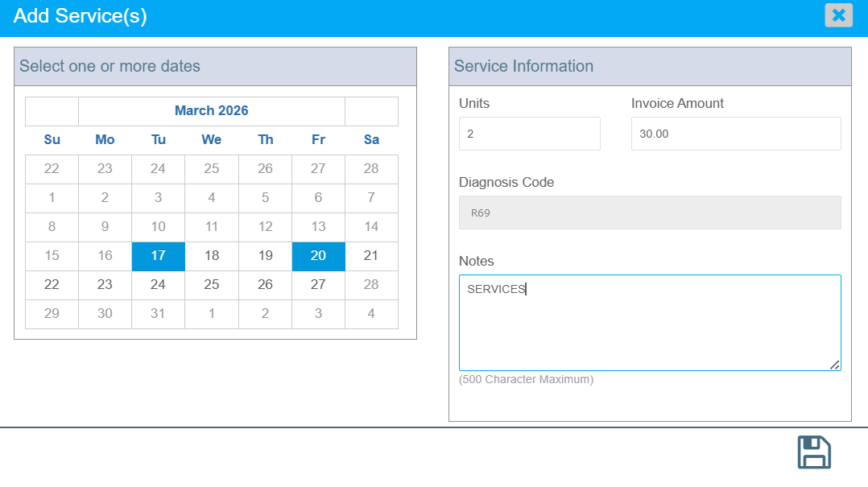Viewport: 868px width, 487px height.
Task: Pick Saturday March 21 date
Action: 371,256
